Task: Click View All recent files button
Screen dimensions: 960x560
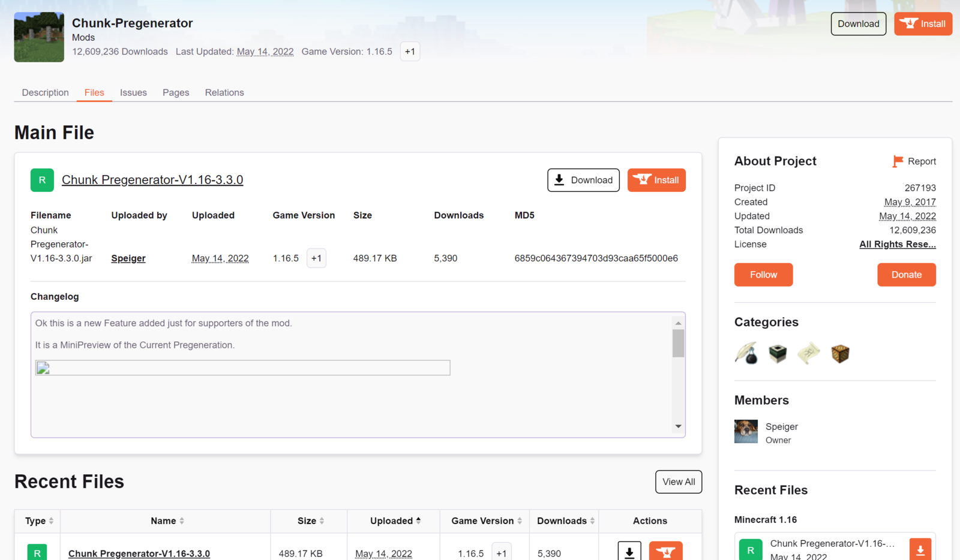Action: tap(679, 481)
